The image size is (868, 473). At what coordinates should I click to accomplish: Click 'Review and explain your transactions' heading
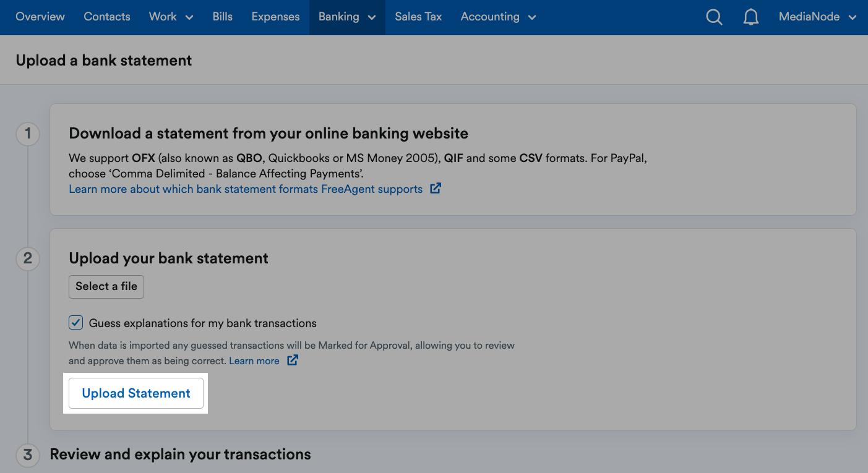180,454
